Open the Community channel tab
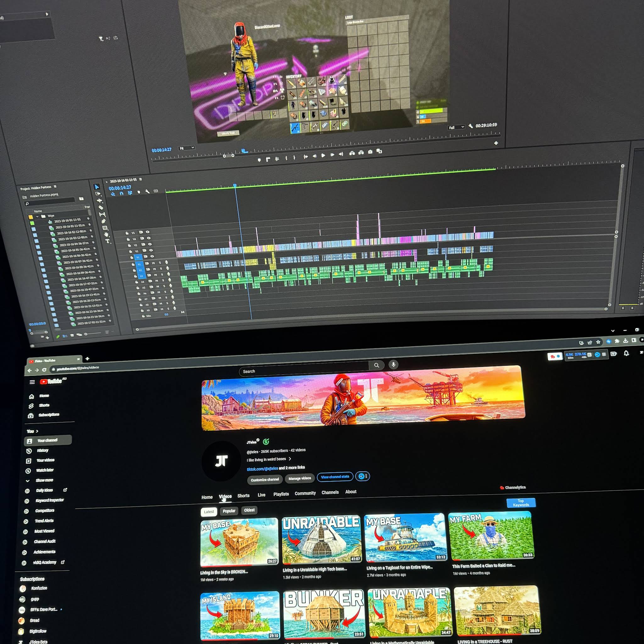This screenshot has height=644, width=644. (305, 493)
